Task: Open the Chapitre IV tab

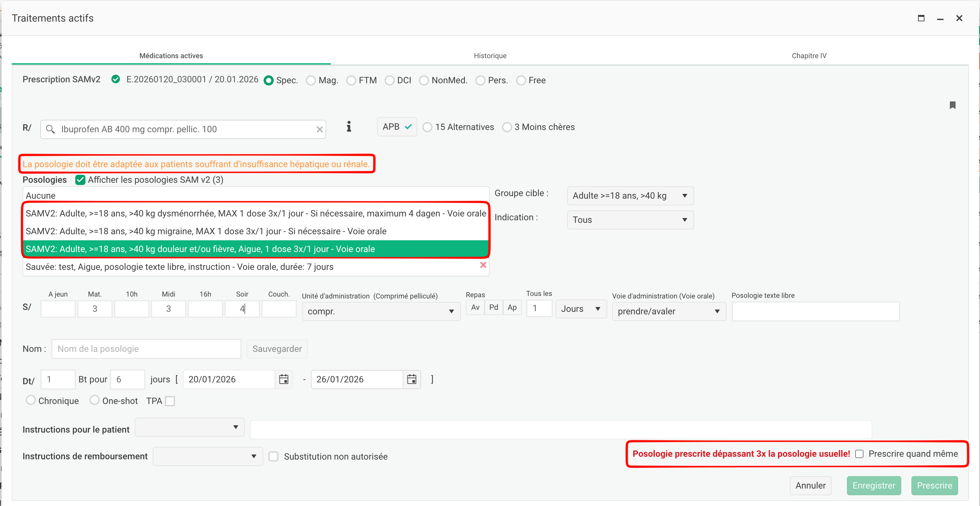Action: click(x=809, y=56)
